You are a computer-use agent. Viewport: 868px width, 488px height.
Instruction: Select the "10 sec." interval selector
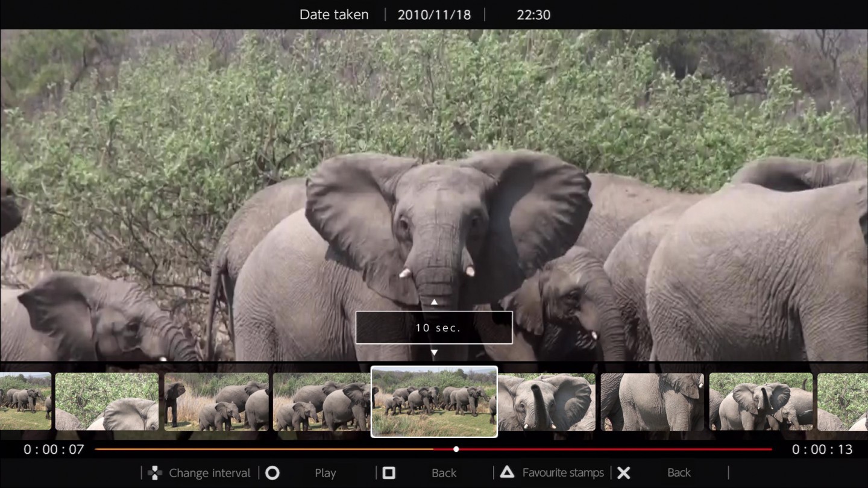pos(433,327)
